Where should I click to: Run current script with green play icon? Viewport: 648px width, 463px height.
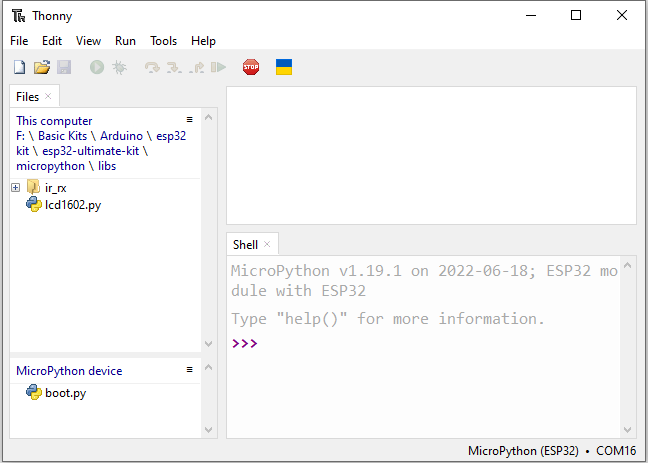pyautogui.click(x=97, y=67)
